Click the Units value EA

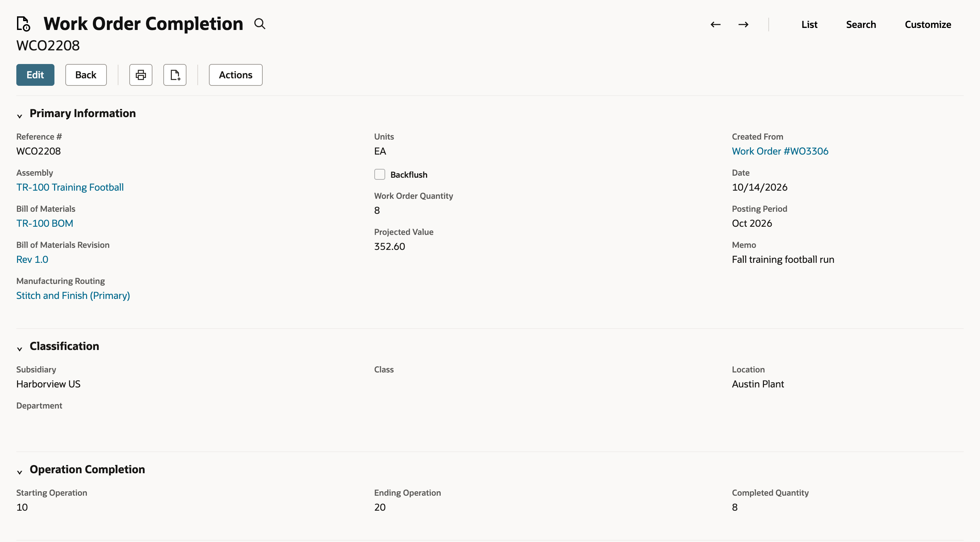380,151
